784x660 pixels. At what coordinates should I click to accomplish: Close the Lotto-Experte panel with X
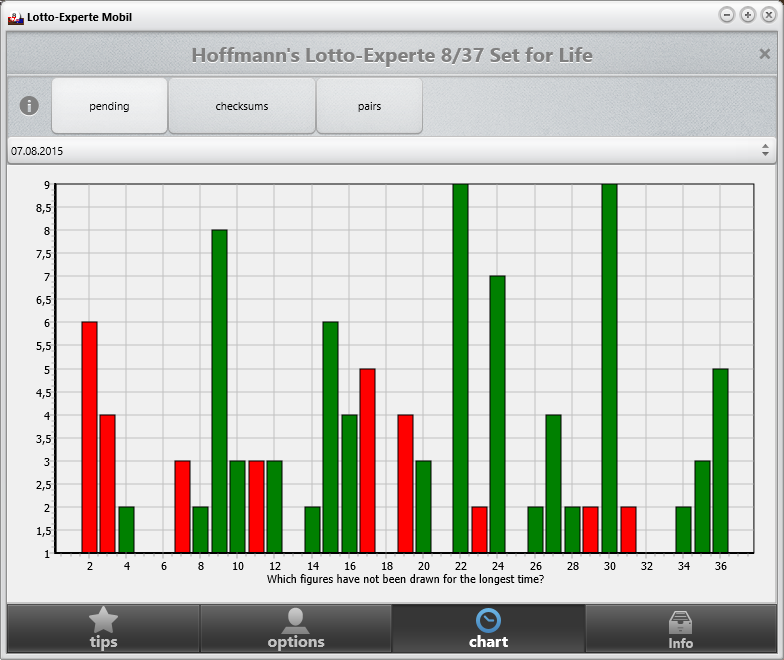764,54
